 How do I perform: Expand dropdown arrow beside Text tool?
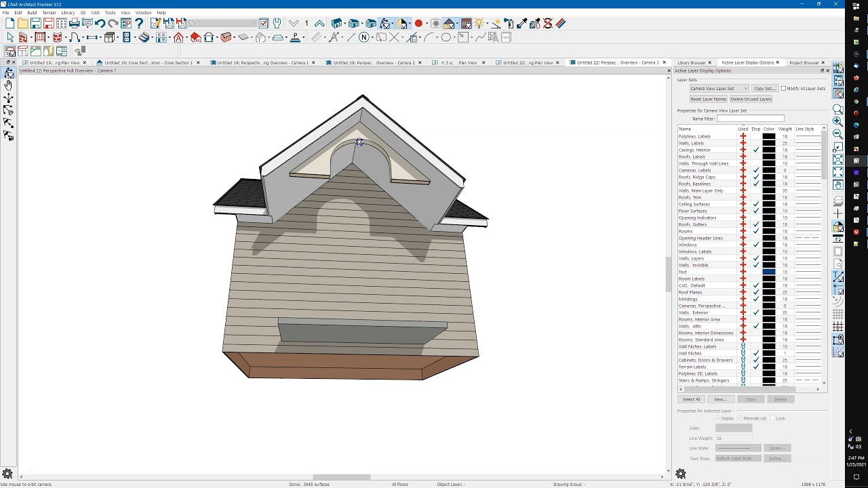coord(341,37)
